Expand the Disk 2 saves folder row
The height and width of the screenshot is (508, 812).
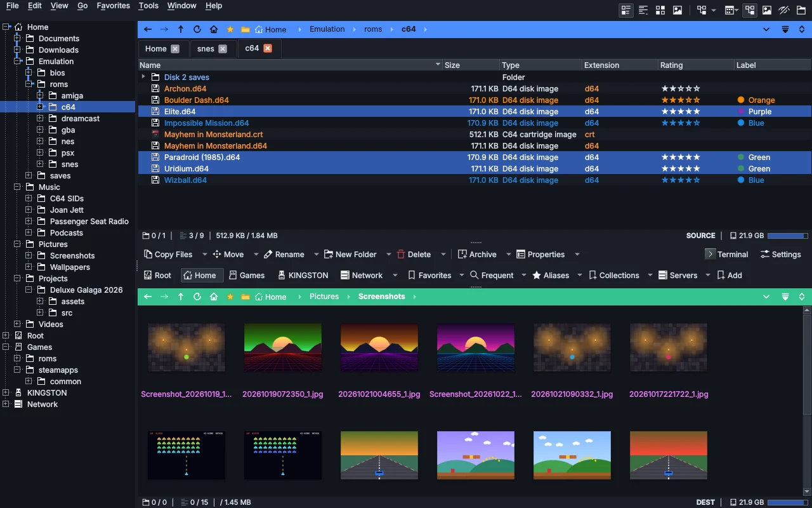point(143,77)
